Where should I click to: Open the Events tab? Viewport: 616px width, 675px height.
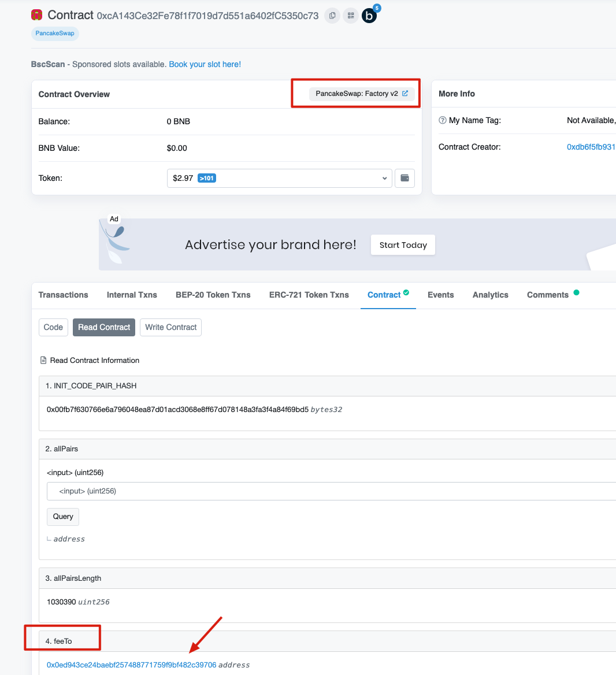(441, 295)
